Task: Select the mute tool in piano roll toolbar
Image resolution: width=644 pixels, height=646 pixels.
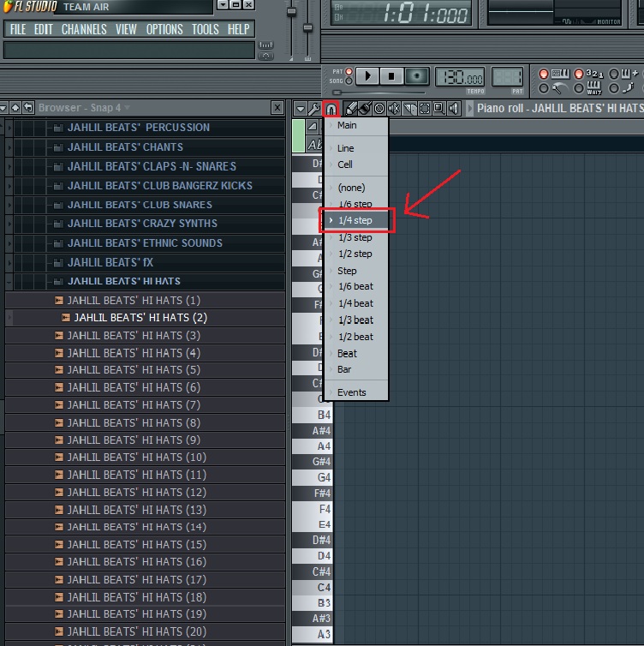Action: [x=394, y=108]
